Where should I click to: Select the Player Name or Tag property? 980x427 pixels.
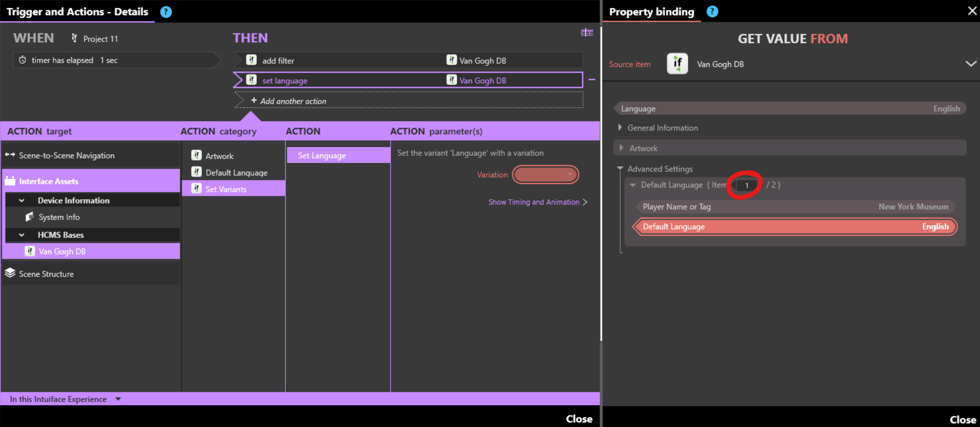tap(795, 207)
